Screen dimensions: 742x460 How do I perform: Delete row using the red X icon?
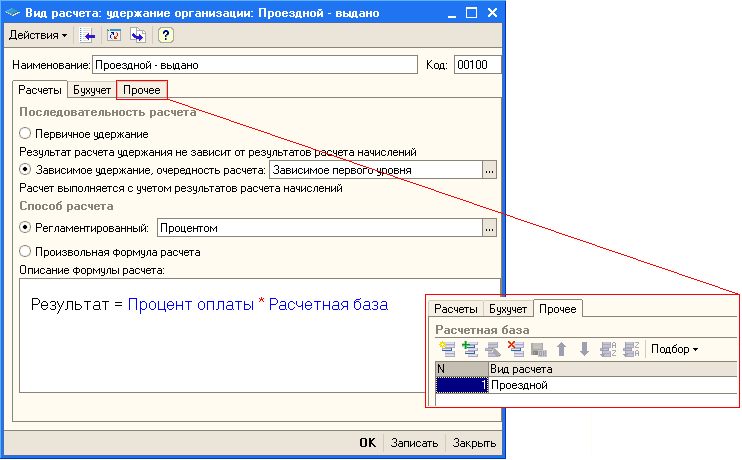pos(515,349)
